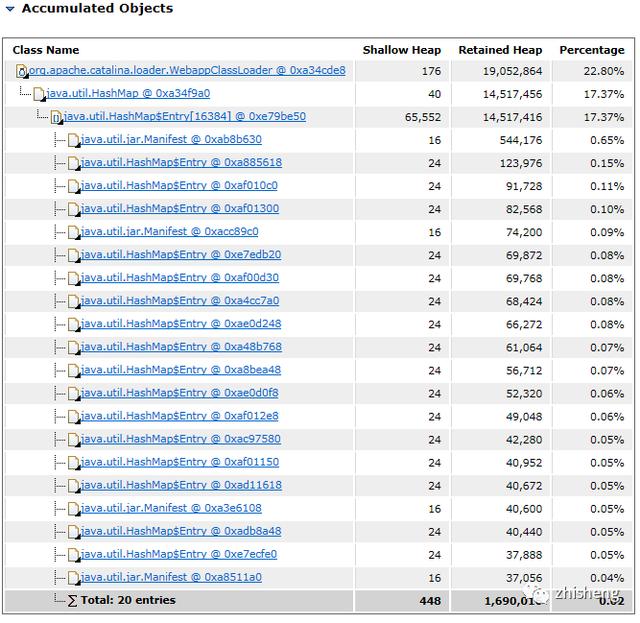Image resolution: width=640 pixels, height=623 pixels.
Task: Click the Percentage column header
Action: 592,50
